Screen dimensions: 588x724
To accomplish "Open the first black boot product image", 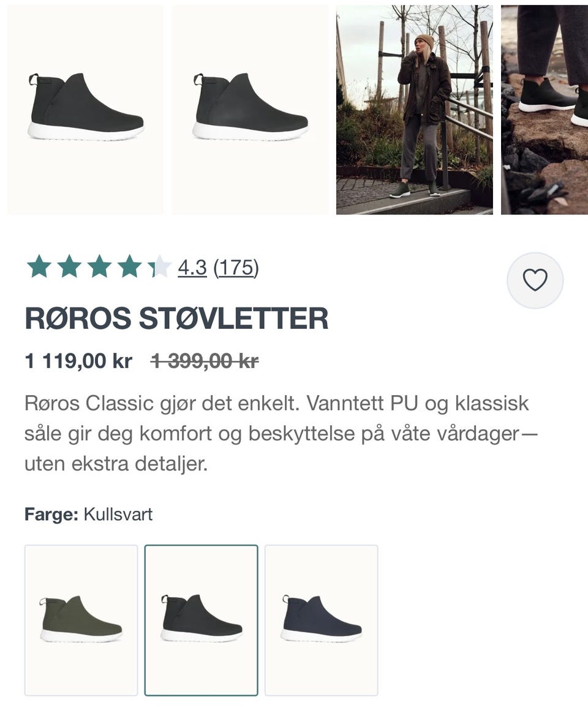I will [x=85, y=110].
